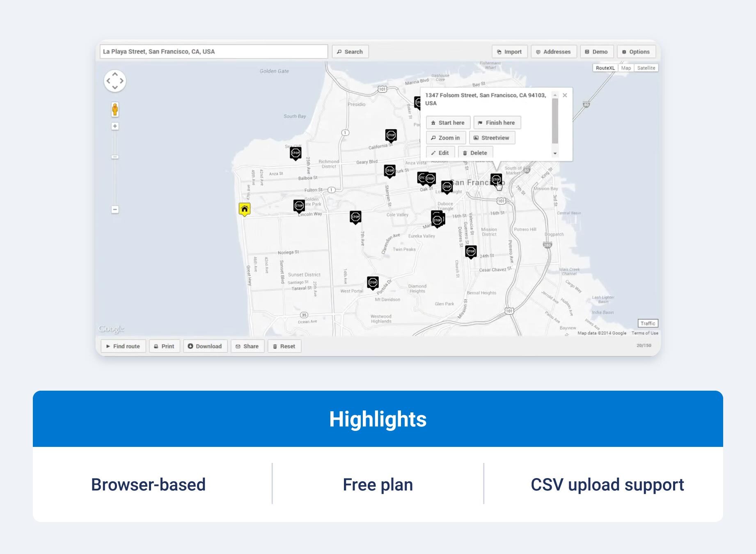Switch to the Map view tab

tap(626, 68)
